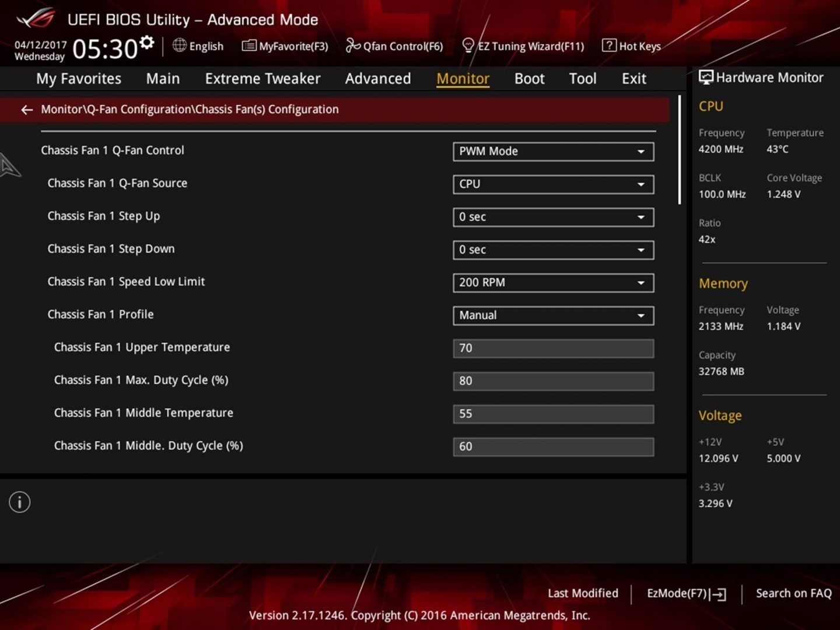Select the Monitor tab
The height and width of the screenshot is (630, 840).
(463, 79)
